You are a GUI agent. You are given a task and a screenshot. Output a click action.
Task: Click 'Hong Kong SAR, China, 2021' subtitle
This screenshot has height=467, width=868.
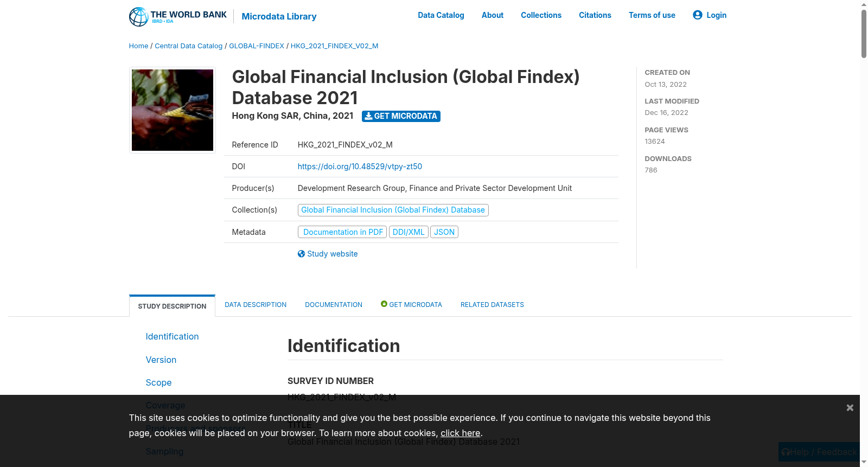tap(292, 116)
